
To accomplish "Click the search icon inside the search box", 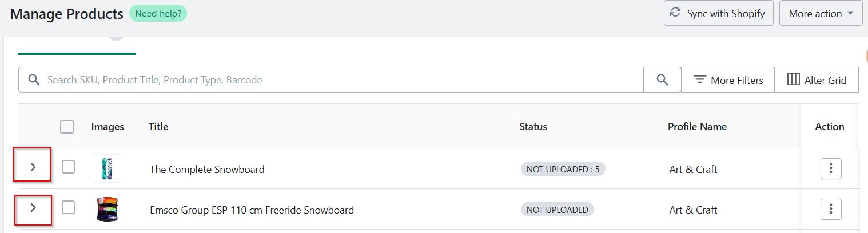I will click(x=34, y=79).
